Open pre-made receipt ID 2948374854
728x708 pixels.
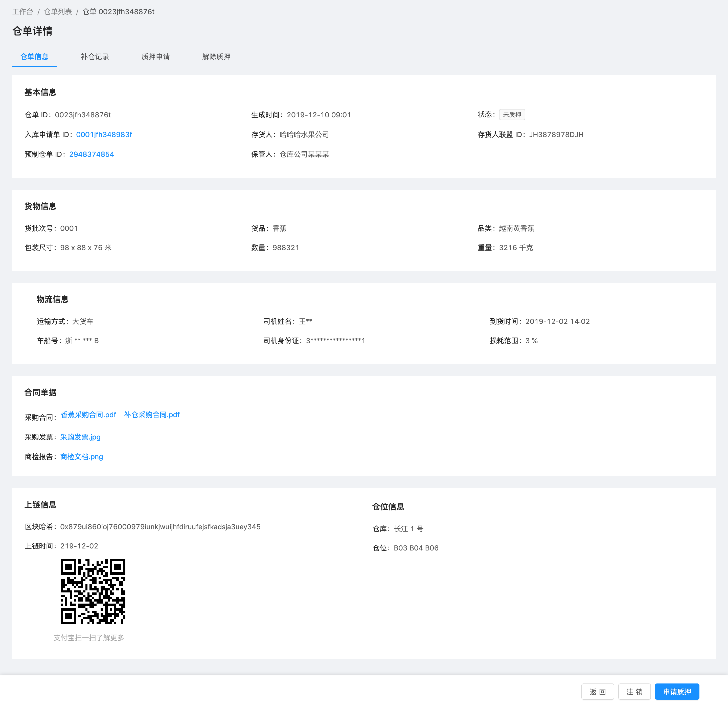point(92,154)
